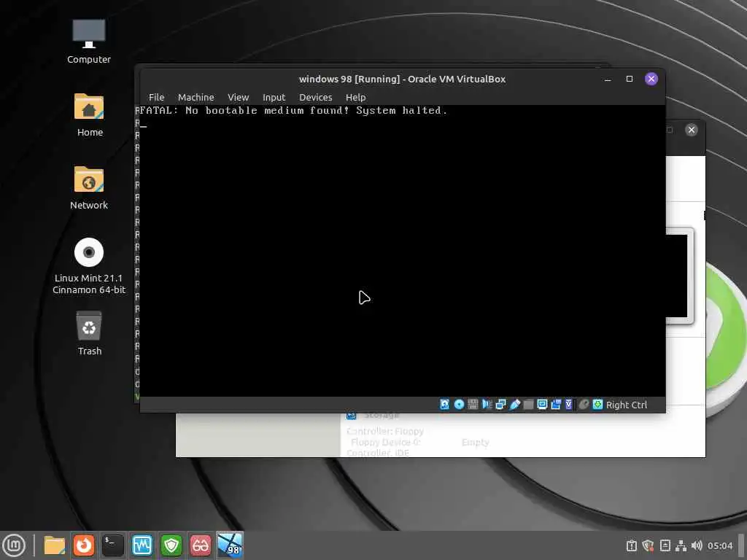Open the clock showing 05:04

tap(720, 545)
